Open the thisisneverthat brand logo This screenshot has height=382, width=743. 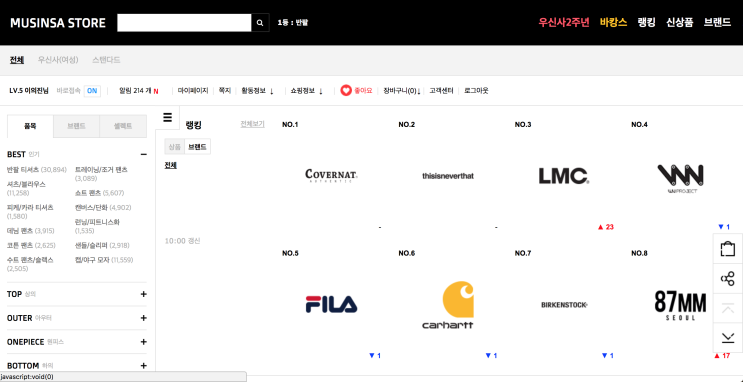(448, 176)
